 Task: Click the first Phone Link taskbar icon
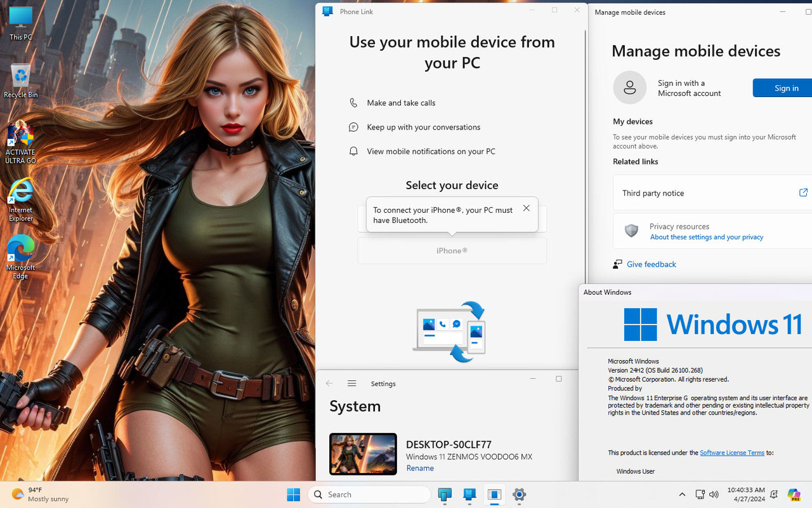445,494
